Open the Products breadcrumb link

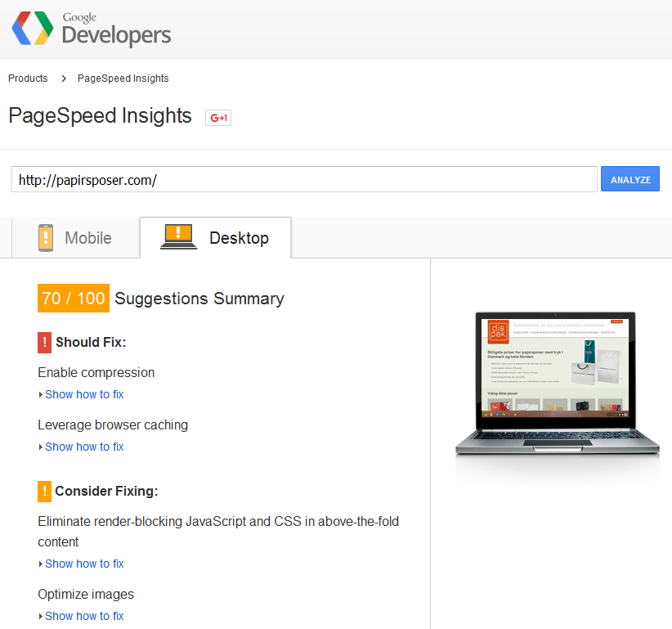(28, 79)
